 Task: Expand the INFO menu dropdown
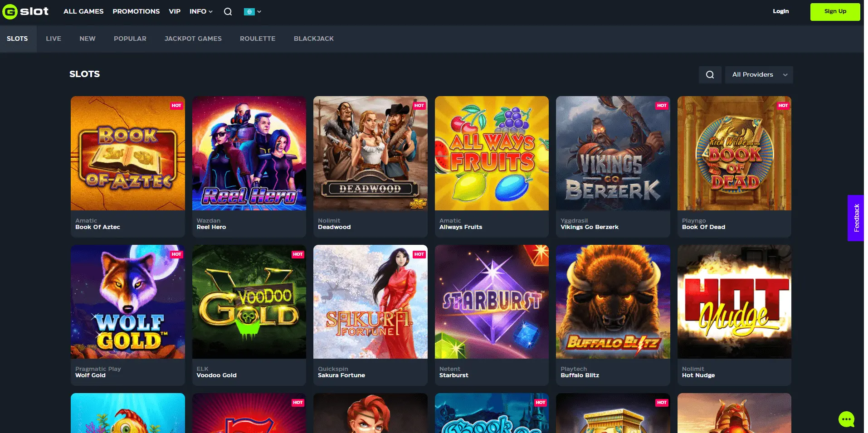pyautogui.click(x=201, y=11)
